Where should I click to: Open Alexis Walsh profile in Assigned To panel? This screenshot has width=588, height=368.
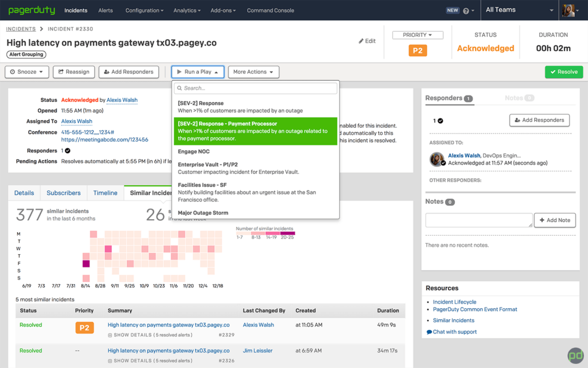(464, 155)
